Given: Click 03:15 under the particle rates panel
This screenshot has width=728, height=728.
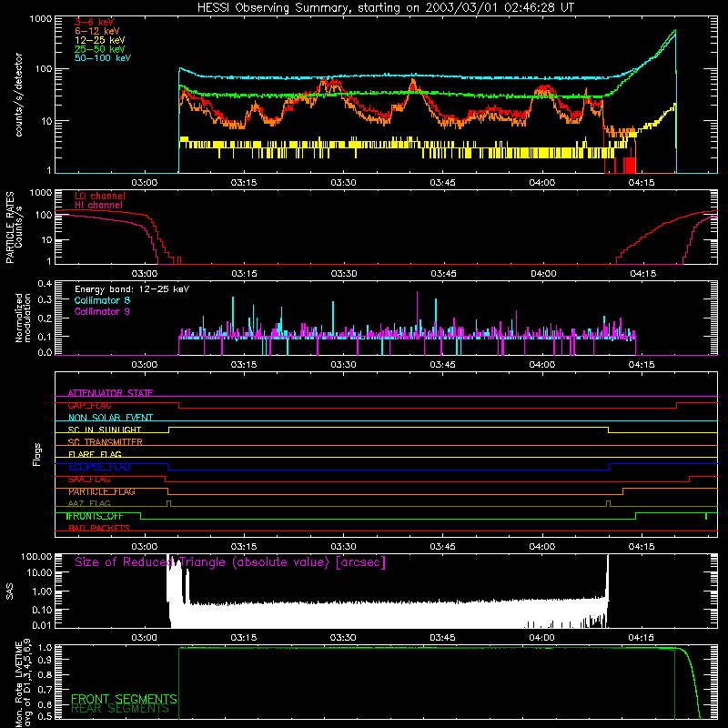Looking at the screenshot, I should click(244, 274).
